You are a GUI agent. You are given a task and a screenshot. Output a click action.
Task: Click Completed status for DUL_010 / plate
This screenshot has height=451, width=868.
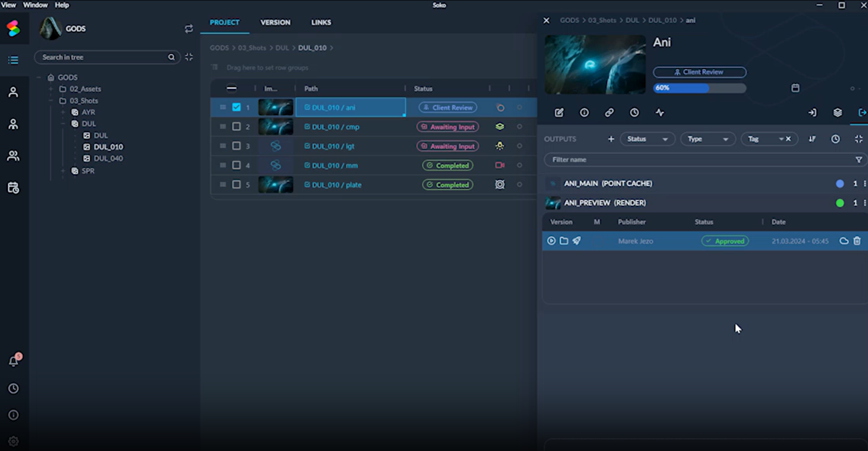coord(448,185)
